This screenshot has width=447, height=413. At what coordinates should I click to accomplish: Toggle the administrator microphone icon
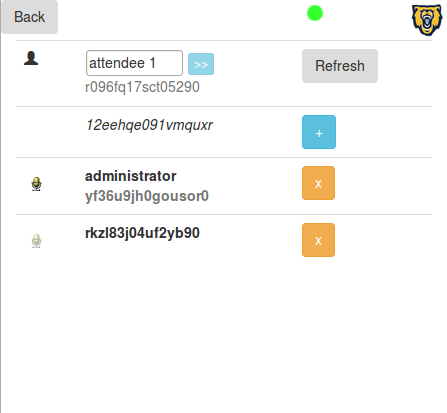coord(36,184)
